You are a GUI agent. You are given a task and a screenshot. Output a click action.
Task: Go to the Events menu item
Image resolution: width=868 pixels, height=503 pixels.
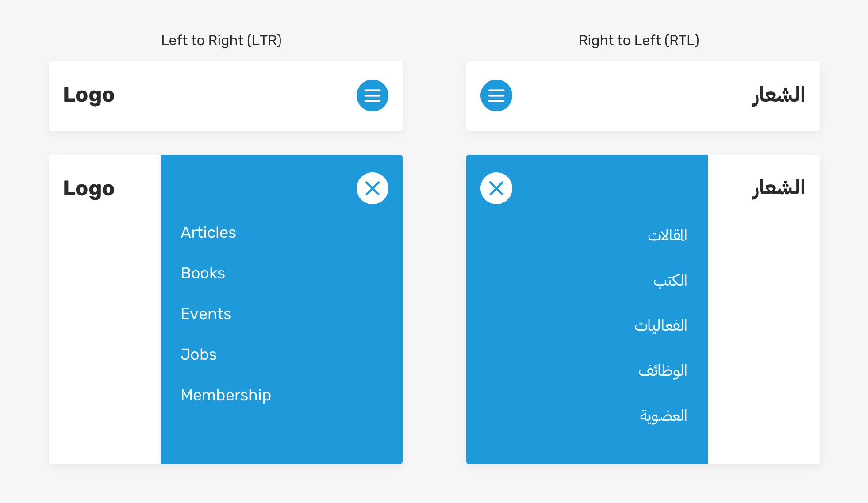pyautogui.click(x=206, y=314)
